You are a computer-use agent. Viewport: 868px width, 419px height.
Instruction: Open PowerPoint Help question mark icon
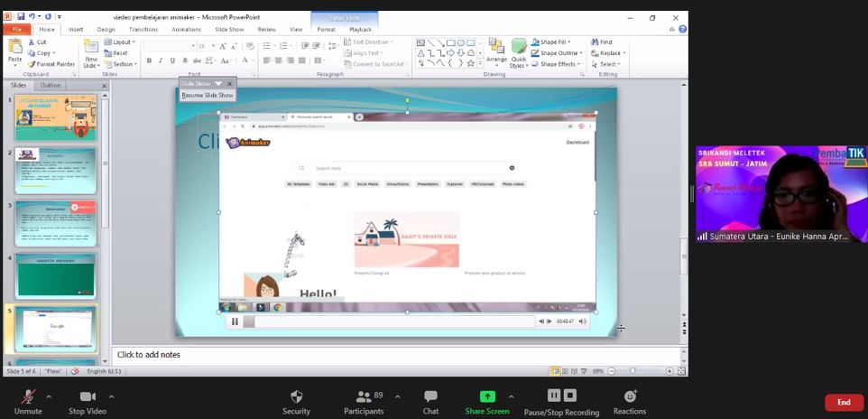coord(682,30)
